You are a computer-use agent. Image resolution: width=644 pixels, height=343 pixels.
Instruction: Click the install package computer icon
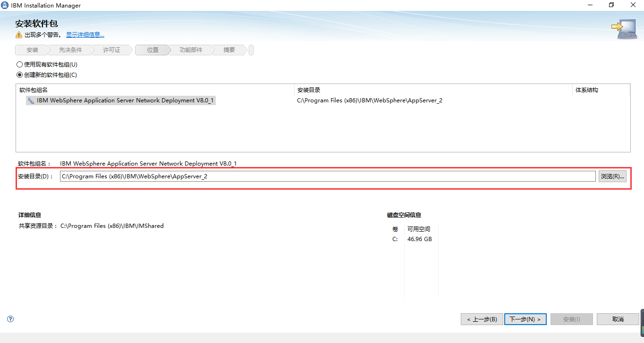click(624, 29)
